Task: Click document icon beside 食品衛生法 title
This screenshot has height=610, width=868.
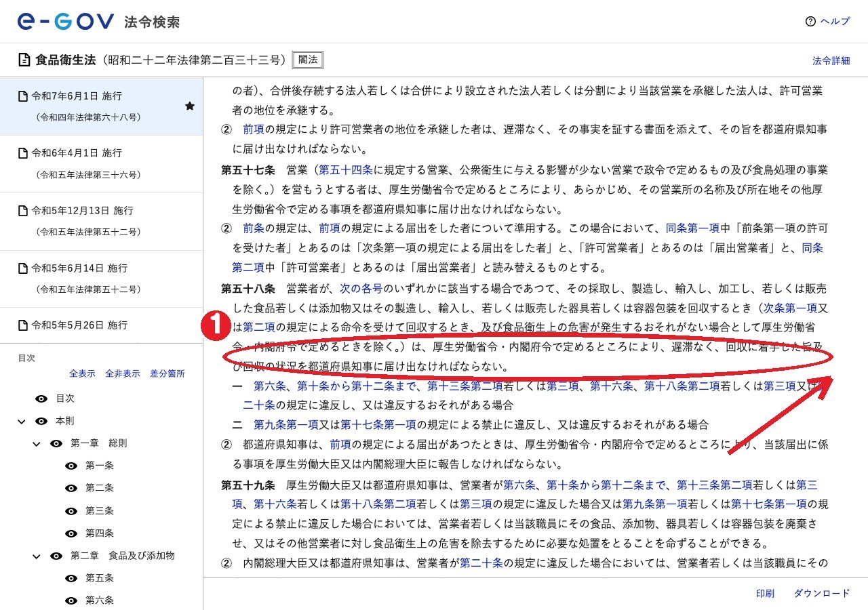Action: tap(24, 60)
